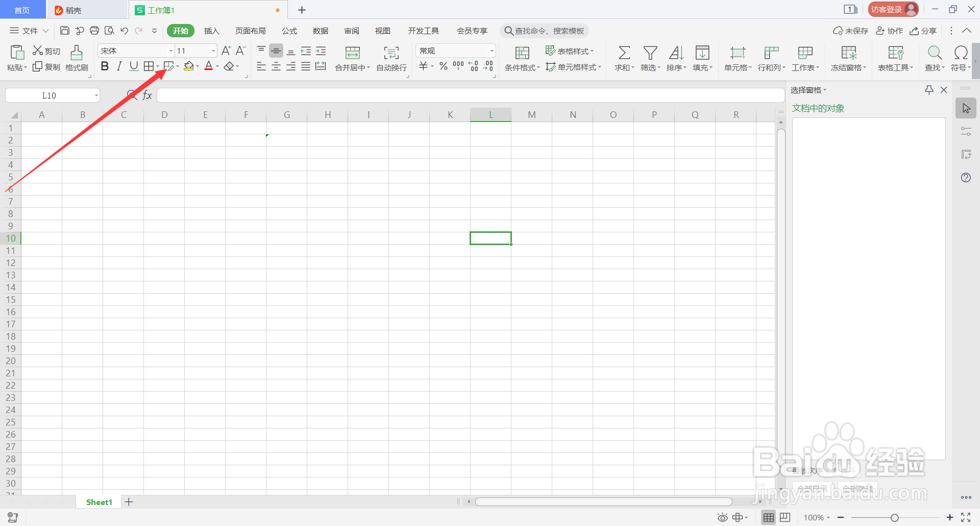
Task: Click the zoom slider handle
Action: coord(895,517)
